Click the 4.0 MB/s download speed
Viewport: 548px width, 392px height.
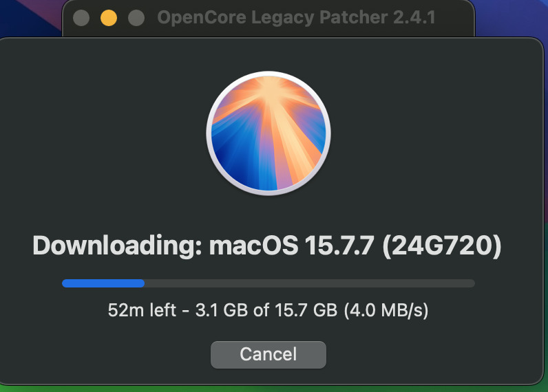[386, 310]
